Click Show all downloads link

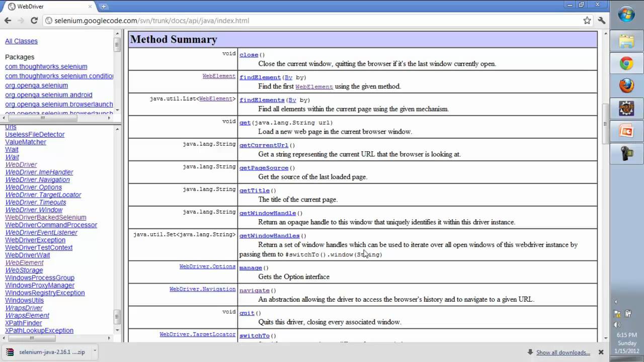[x=563, y=352]
